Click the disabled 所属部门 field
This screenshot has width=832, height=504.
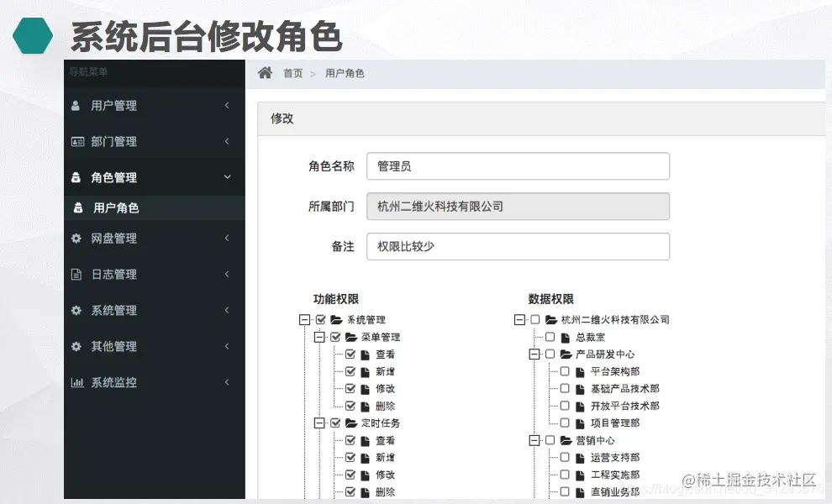[x=518, y=207]
